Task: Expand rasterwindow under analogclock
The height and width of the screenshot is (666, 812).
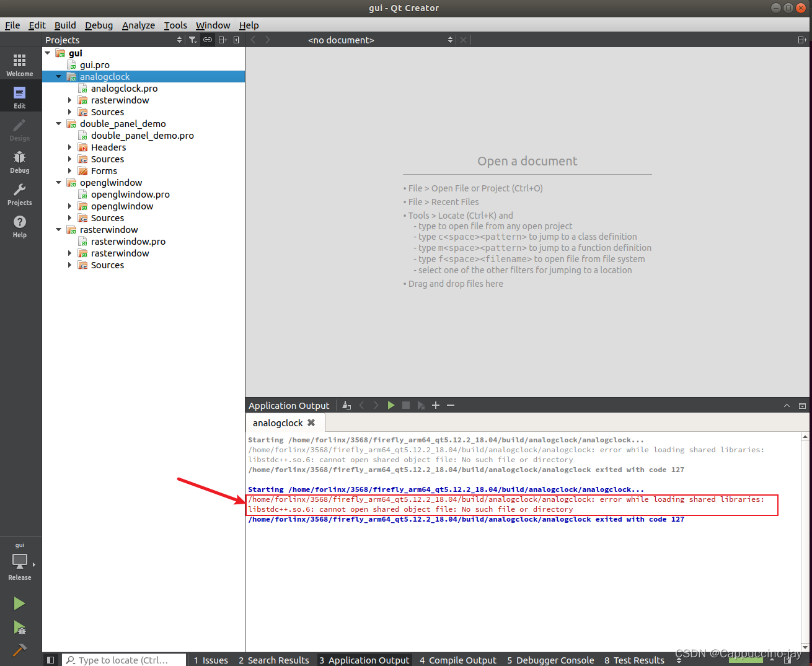Action: [70, 100]
